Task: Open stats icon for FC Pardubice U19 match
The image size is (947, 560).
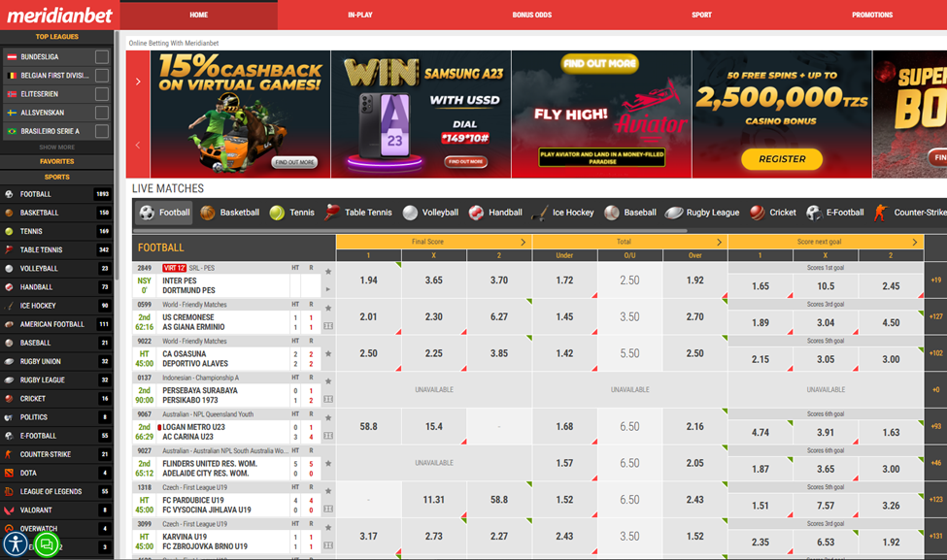Action: point(328,510)
